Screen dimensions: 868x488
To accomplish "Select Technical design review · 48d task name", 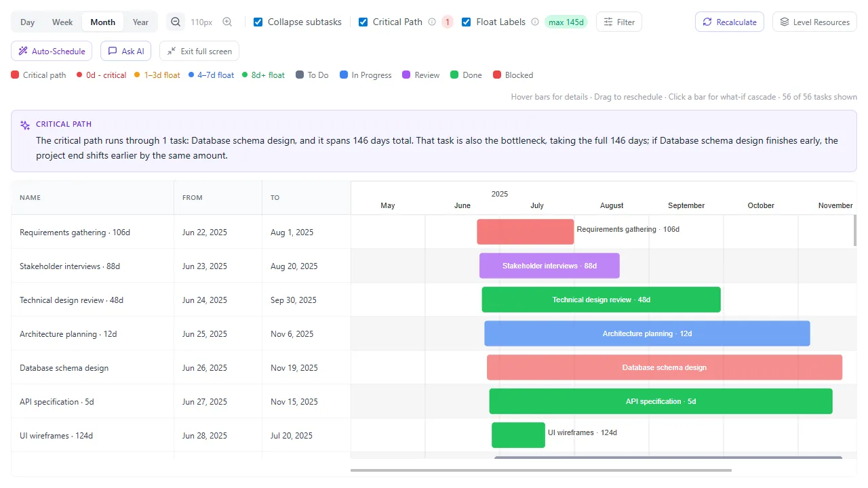I will [x=71, y=300].
